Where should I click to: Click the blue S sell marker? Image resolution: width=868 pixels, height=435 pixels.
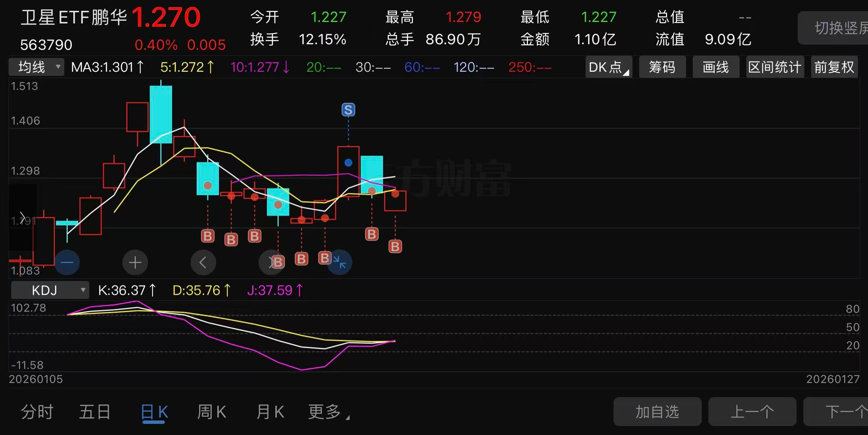pos(348,110)
